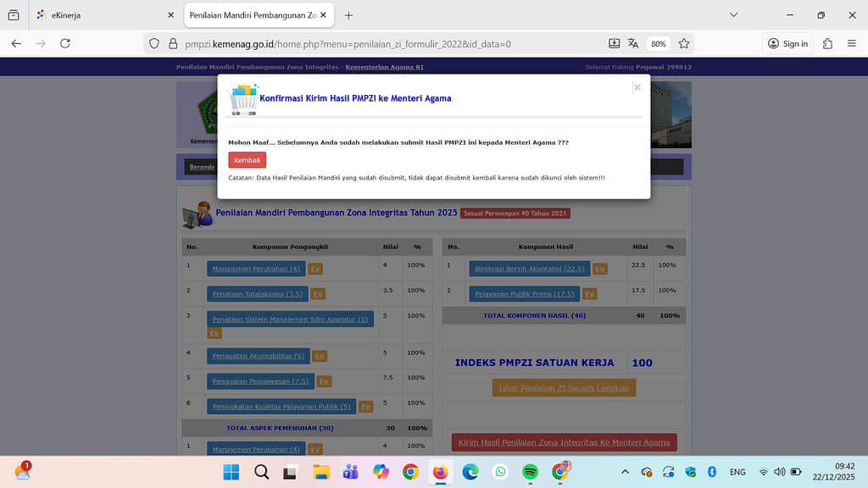Open WhatsApp from the taskbar
The width and height of the screenshot is (868, 488).
pos(500,472)
